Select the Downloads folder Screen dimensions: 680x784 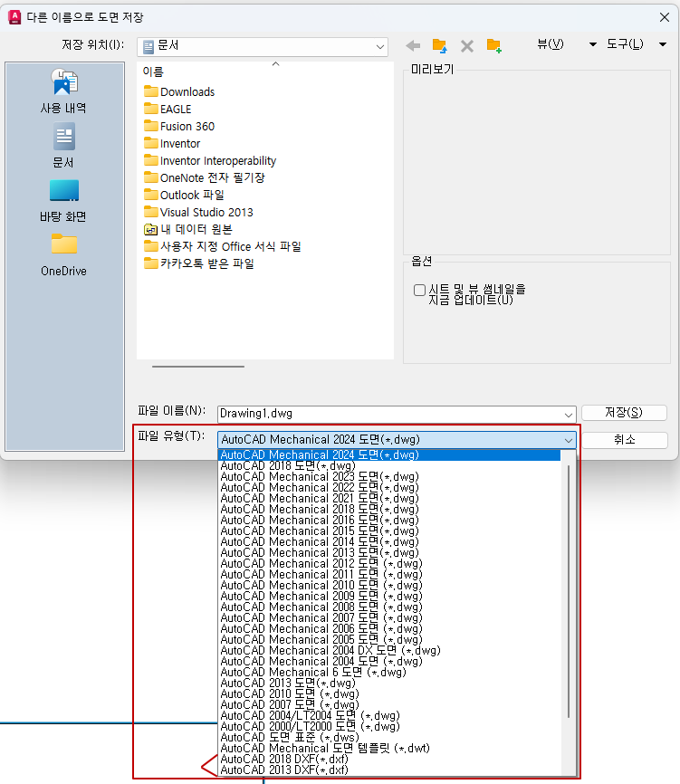coord(179,92)
